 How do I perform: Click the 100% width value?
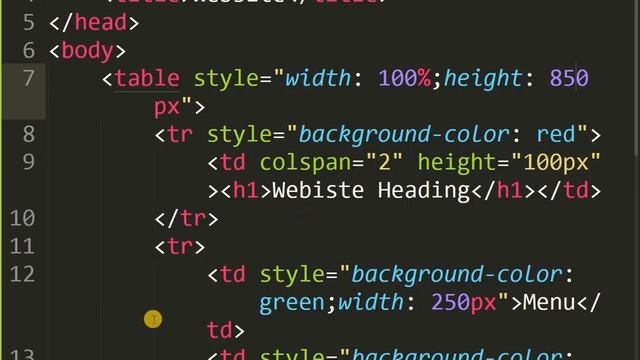404,78
